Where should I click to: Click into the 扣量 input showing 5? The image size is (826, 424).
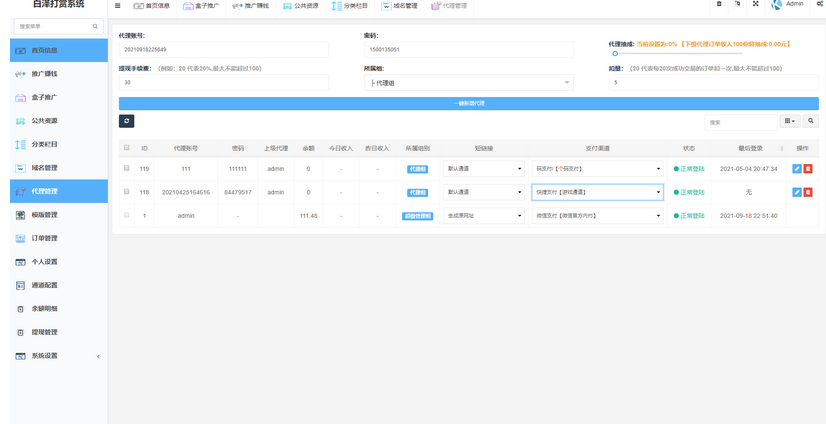[x=714, y=83]
